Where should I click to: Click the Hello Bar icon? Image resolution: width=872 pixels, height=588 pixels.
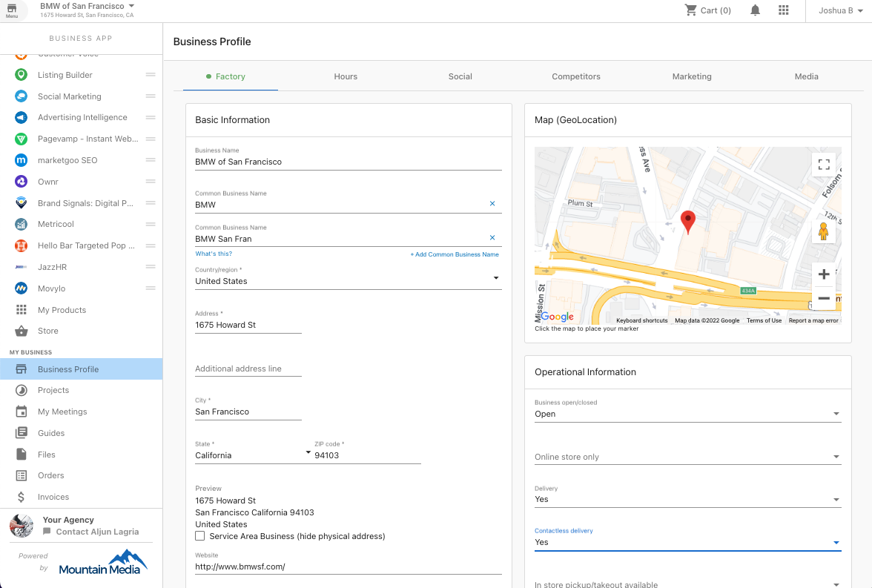coord(21,245)
